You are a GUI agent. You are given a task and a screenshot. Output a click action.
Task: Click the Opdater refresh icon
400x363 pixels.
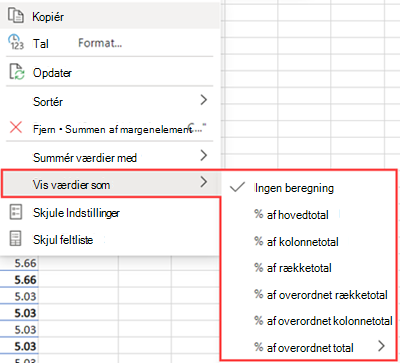(16, 72)
